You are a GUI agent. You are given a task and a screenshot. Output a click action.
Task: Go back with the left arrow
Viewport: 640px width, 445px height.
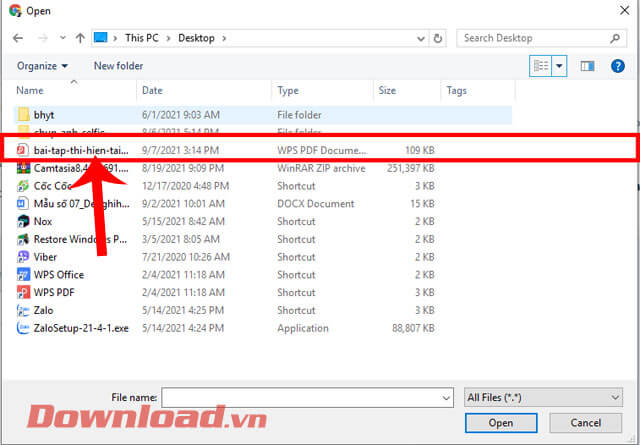click(x=18, y=38)
